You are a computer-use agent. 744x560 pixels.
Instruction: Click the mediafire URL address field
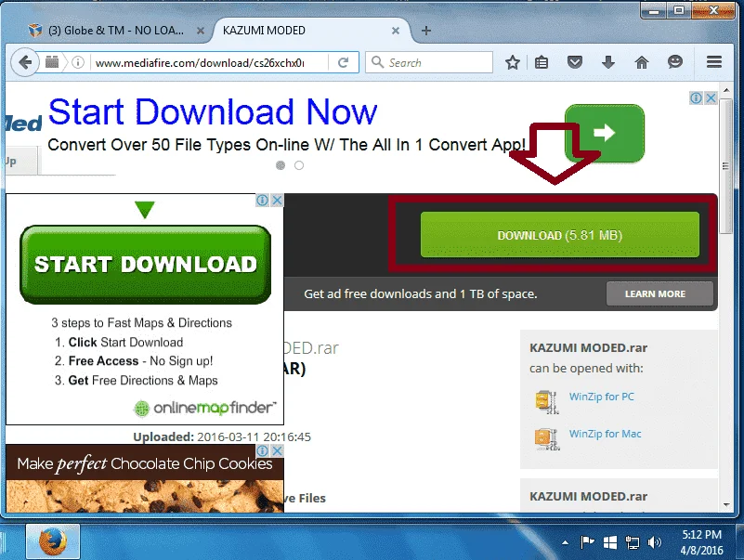click(200, 62)
